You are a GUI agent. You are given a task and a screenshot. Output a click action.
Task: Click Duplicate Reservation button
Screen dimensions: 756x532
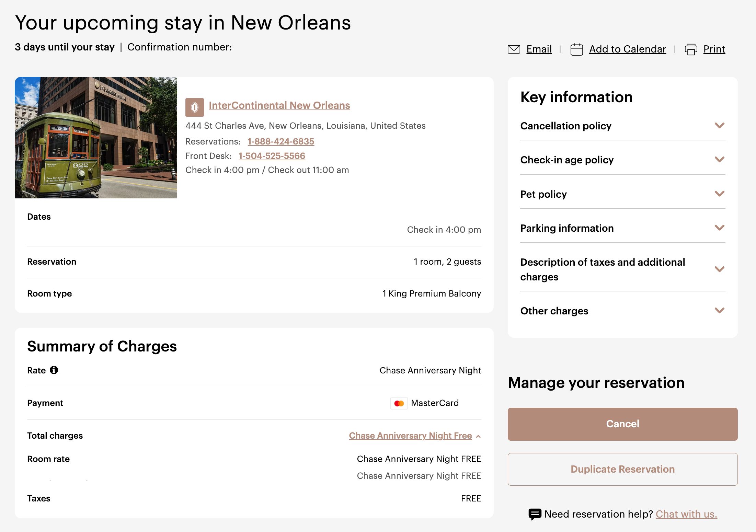click(x=622, y=469)
